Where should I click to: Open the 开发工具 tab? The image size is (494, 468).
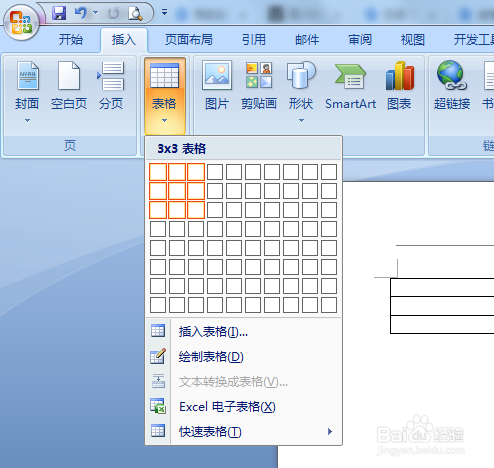pos(473,40)
